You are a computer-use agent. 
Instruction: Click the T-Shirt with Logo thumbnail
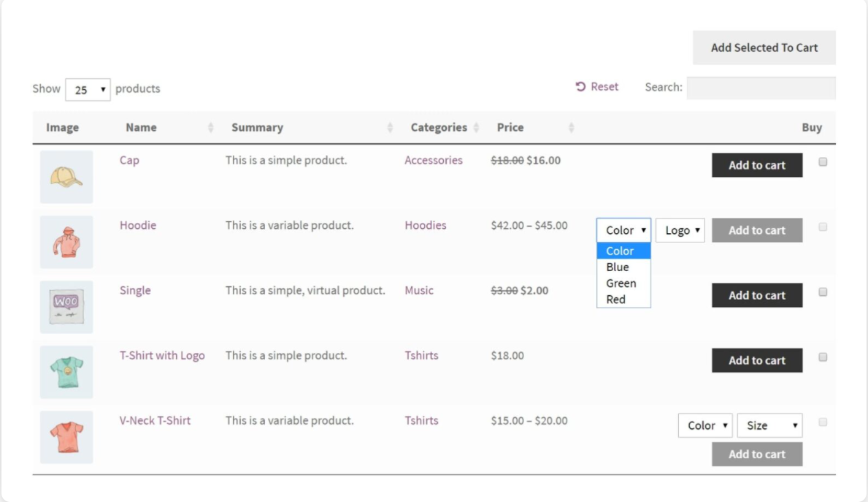click(66, 372)
